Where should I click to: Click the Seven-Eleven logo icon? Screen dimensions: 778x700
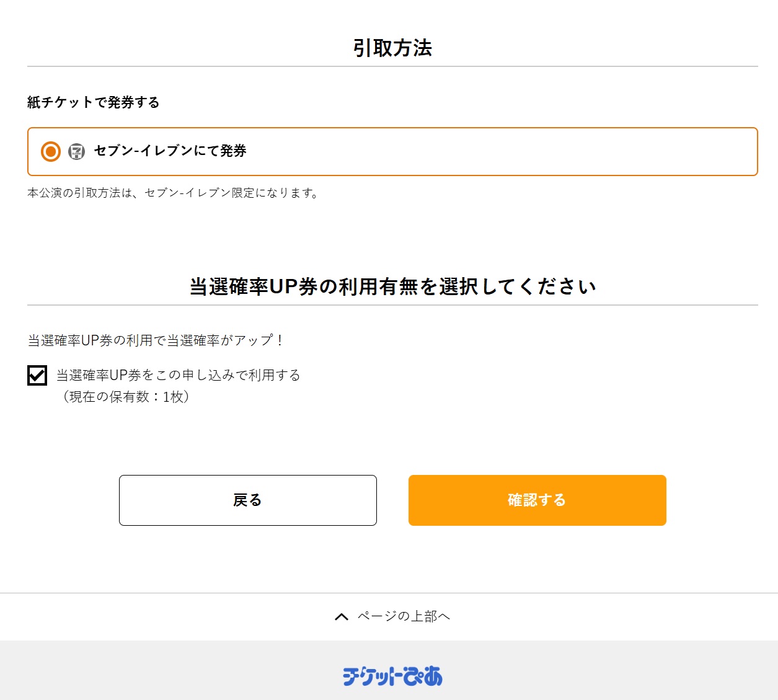point(77,151)
